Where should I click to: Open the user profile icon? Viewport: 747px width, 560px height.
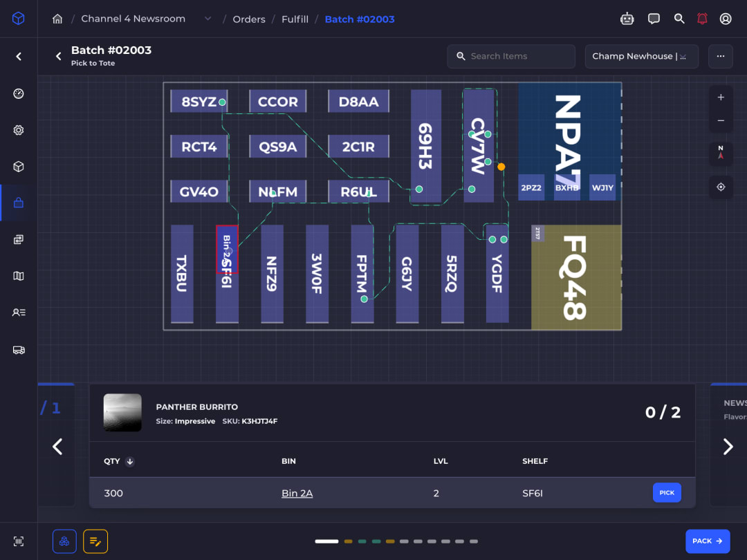pyautogui.click(x=726, y=19)
